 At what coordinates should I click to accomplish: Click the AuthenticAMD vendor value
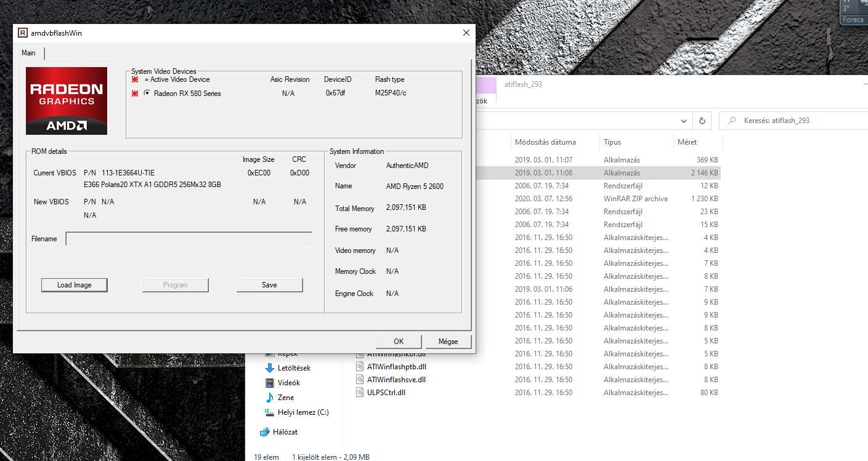click(x=407, y=166)
